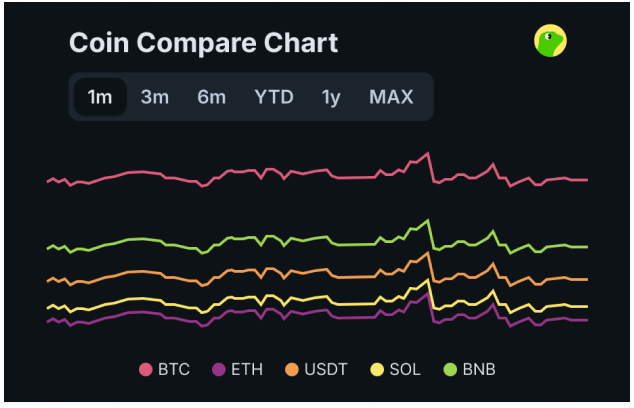Toggle the ETH series legend label

coord(247,370)
